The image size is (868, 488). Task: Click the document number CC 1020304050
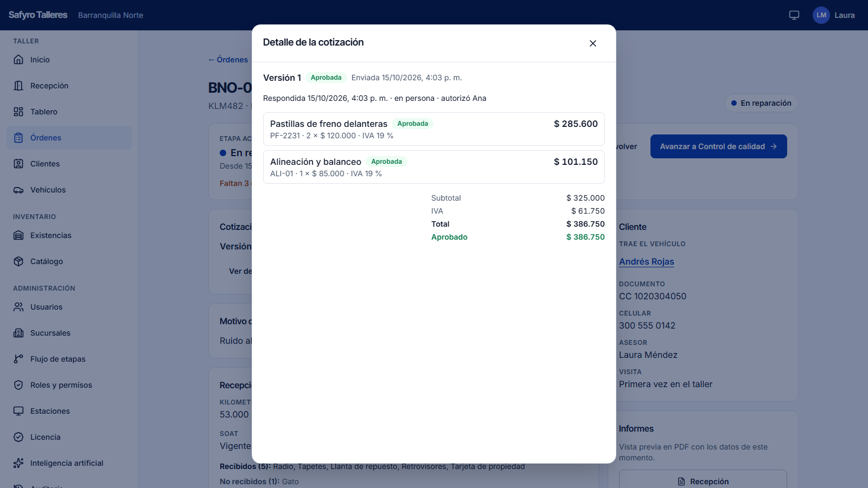[653, 296]
